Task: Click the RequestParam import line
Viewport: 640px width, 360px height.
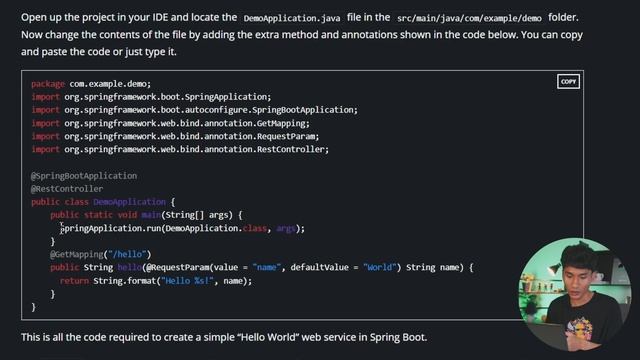Action: pyautogui.click(x=175, y=136)
